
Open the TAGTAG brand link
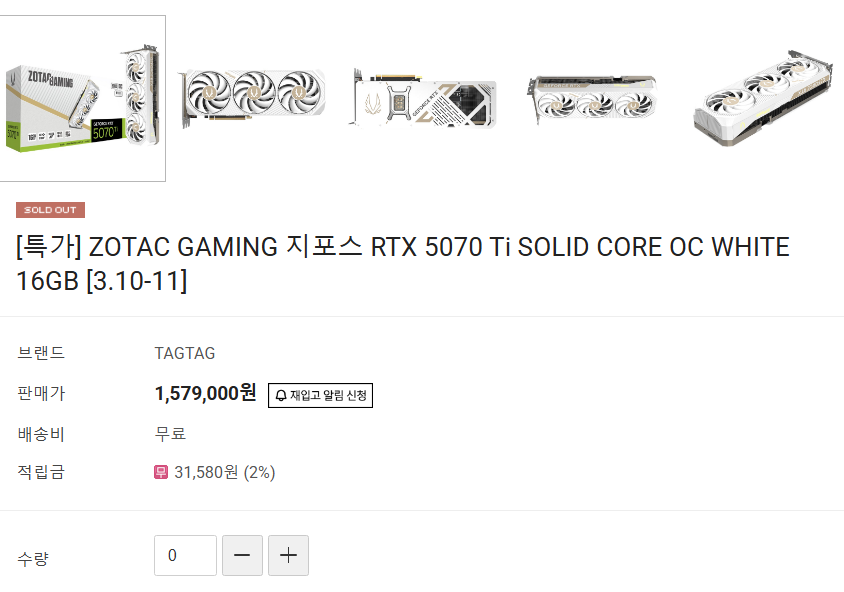[x=185, y=353]
